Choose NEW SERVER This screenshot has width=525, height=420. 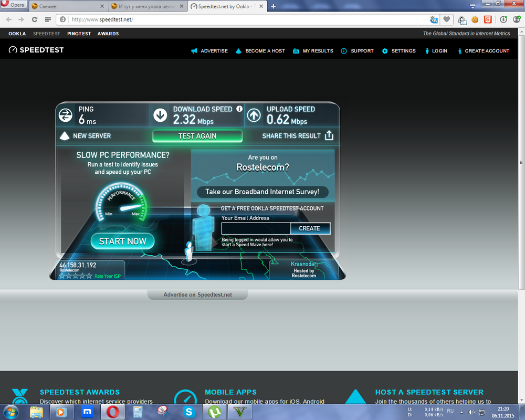(86, 135)
